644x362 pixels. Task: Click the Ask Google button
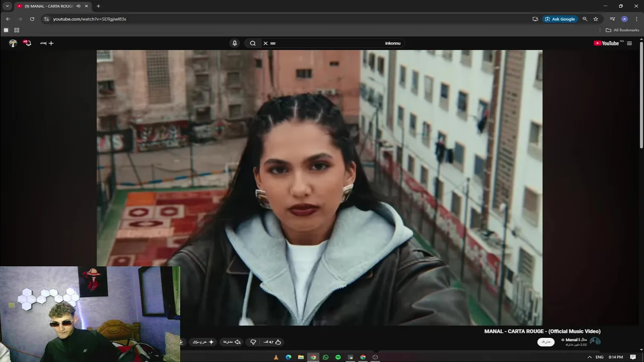[560, 19]
